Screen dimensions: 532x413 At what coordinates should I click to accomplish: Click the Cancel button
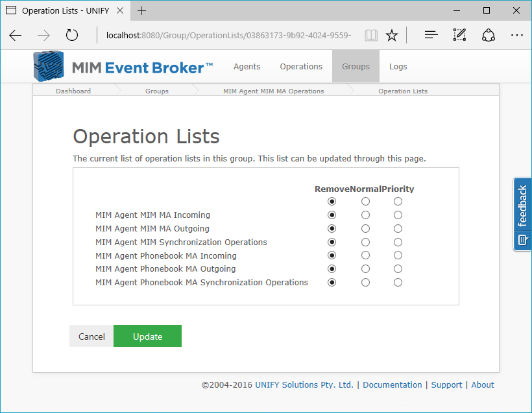(x=91, y=336)
